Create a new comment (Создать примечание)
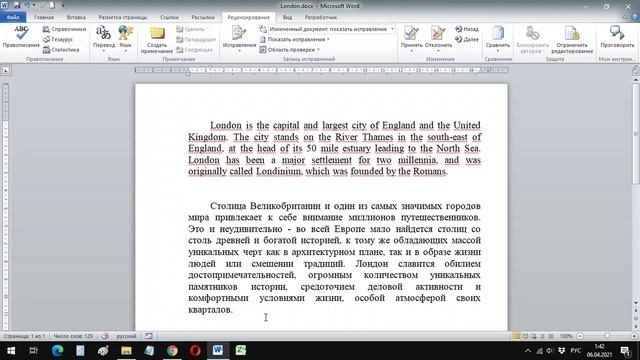The height and width of the screenshot is (360, 640). [x=157, y=40]
